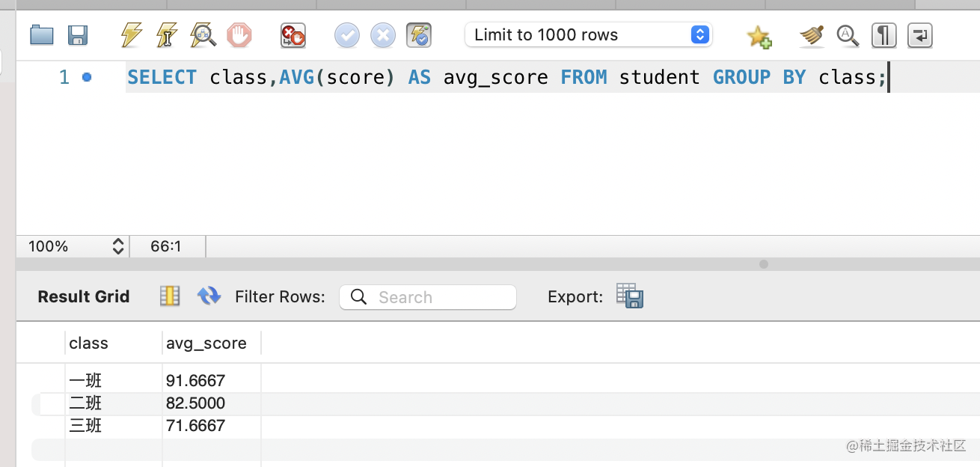
Task: Refresh the result grid data
Action: (x=209, y=296)
